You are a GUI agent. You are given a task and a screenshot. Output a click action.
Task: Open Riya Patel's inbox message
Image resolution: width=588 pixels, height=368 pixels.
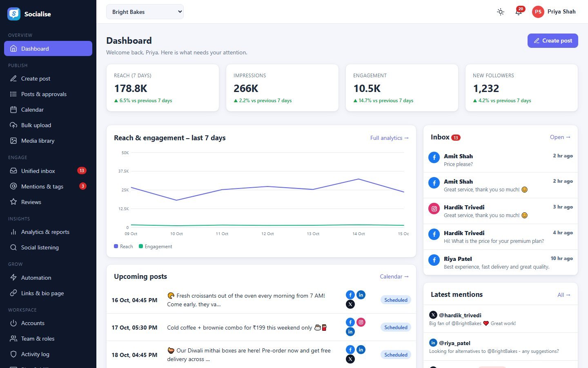tap(501, 263)
